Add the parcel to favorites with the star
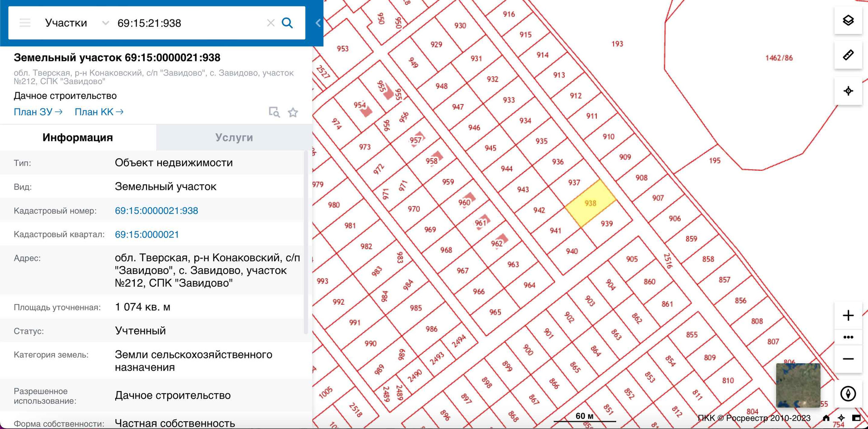 click(x=293, y=112)
